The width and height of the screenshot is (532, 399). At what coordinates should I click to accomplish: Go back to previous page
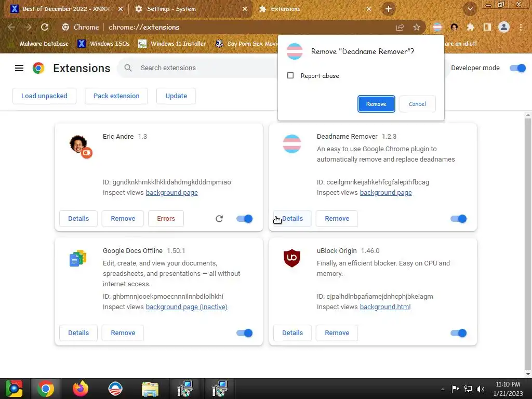pyautogui.click(x=11, y=27)
